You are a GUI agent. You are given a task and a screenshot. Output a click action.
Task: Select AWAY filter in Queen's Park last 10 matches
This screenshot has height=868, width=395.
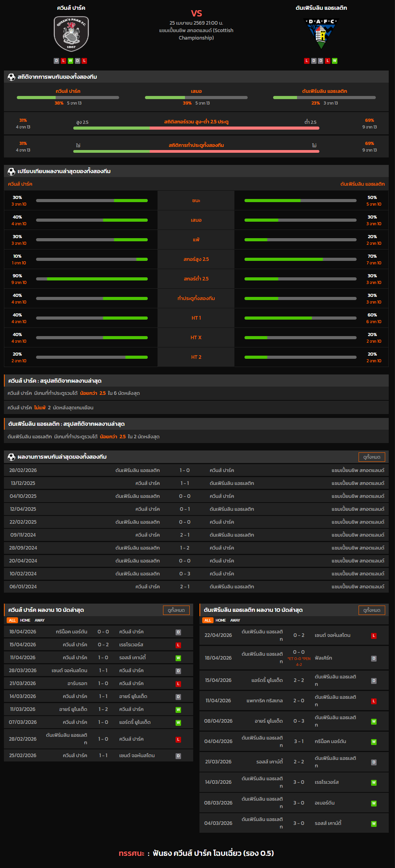(40, 620)
